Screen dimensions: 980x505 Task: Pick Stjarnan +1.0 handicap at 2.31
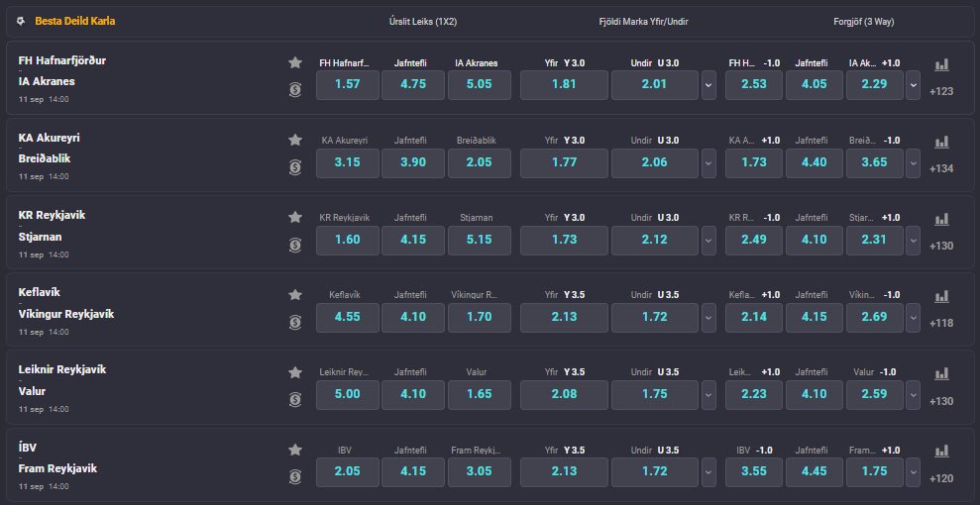coord(874,241)
